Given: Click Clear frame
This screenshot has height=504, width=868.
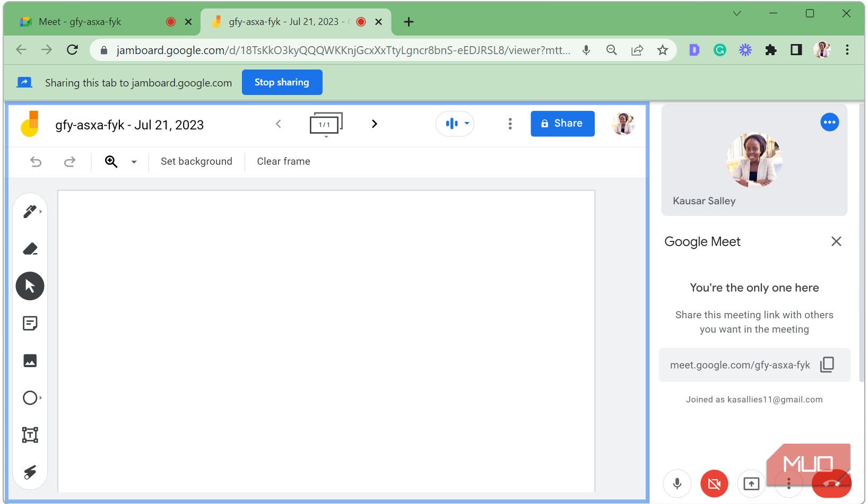Looking at the screenshot, I should pyautogui.click(x=283, y=161).
